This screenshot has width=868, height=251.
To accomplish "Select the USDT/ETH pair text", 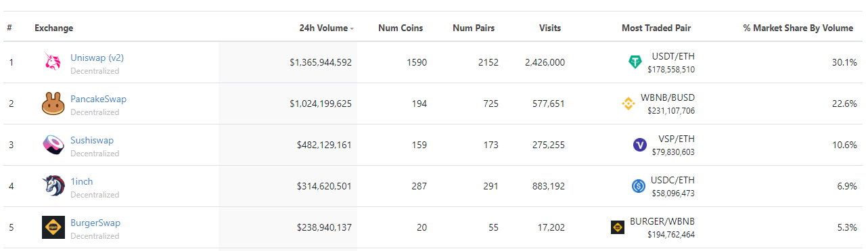I will (672, 56).
